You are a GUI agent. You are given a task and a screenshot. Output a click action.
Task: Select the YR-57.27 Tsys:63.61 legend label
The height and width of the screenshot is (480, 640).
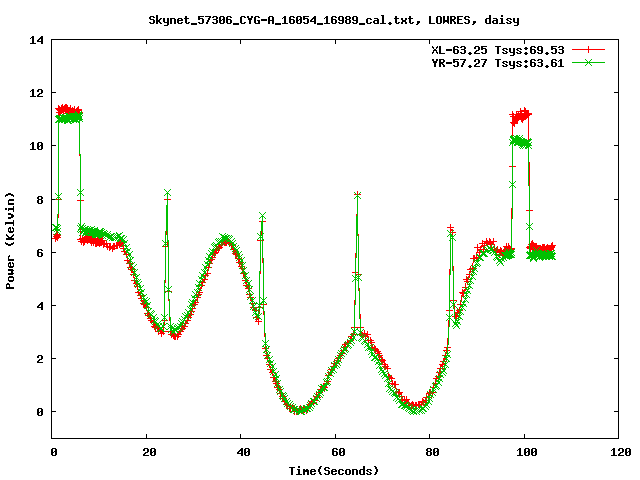(x=498, y=63)
